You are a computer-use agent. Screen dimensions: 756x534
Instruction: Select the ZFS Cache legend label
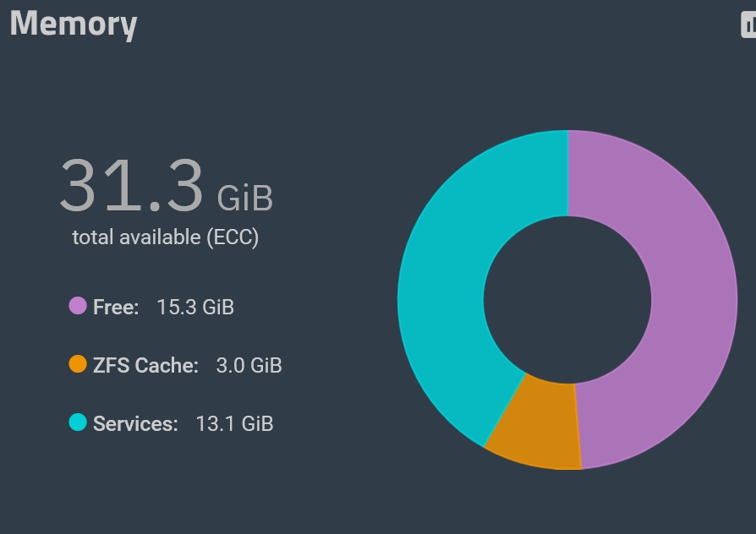pyautogui.click(x=145, y=366)
